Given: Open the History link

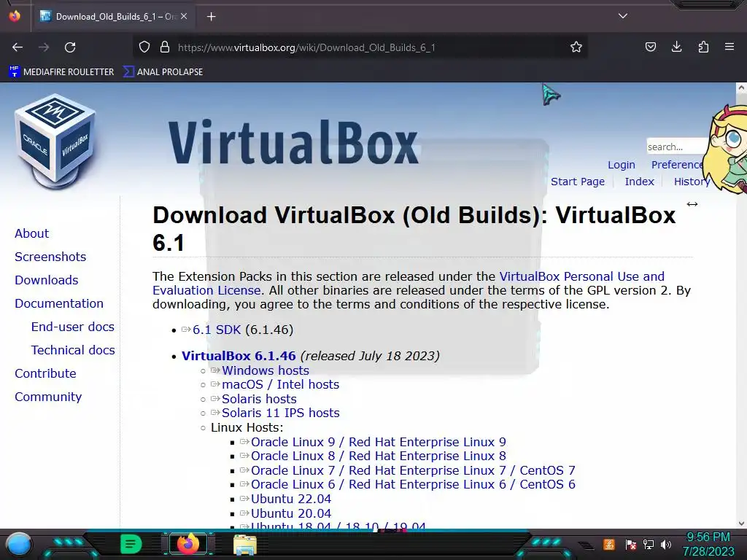Looking at the screenshot, I should coord(692,182).
